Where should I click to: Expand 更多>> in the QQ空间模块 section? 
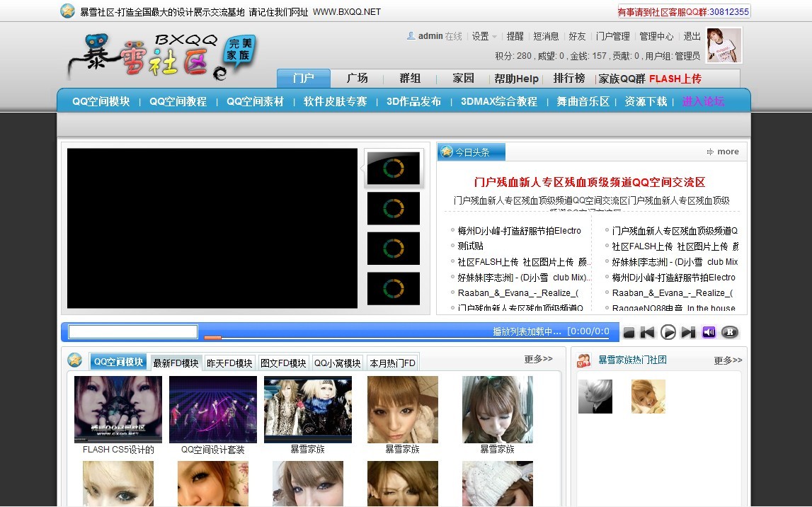point(538,360)
